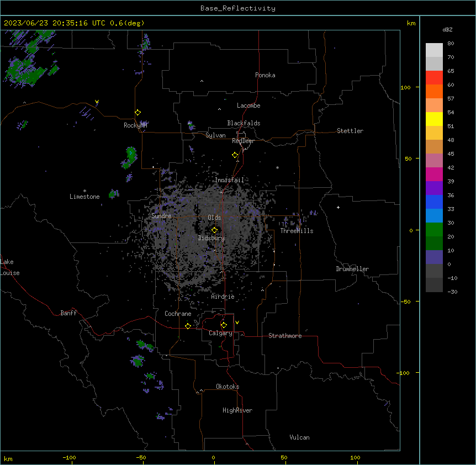Image resolution: width=476 pixels, height=465 pixels.
Task: Click the Base_Reflectivity title
Action: (x=238, y=8)
